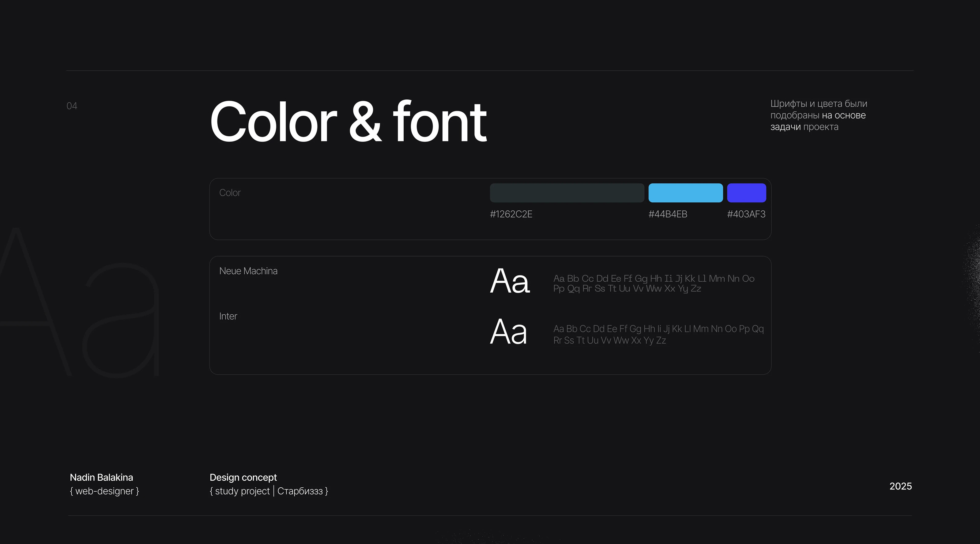This screenshot has height=544, width=980.
Task: Click the Inter alphabet specimen text
Action: coord(658,334)
